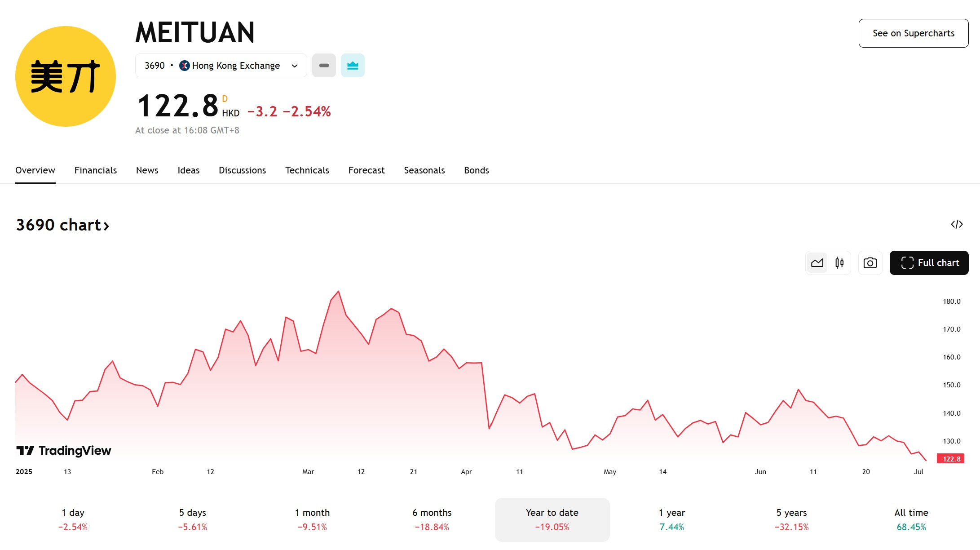Choose the 6 months range
This screenshot has height=550, width=980.
tap(432, 519)
